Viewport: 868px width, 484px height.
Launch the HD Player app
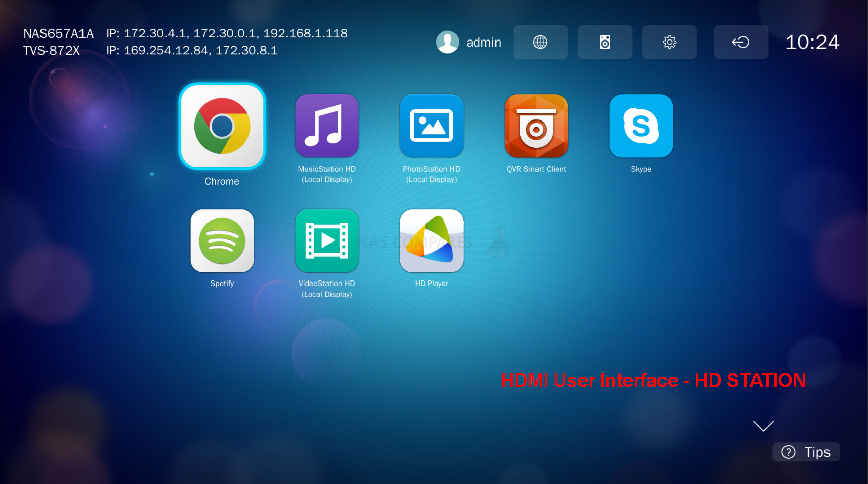[432, 240]
